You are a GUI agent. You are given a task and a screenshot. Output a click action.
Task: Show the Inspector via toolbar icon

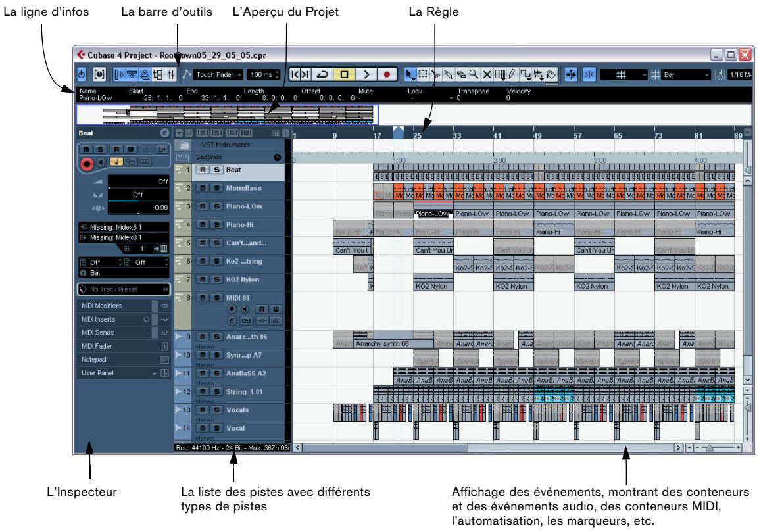pos(119,74)
